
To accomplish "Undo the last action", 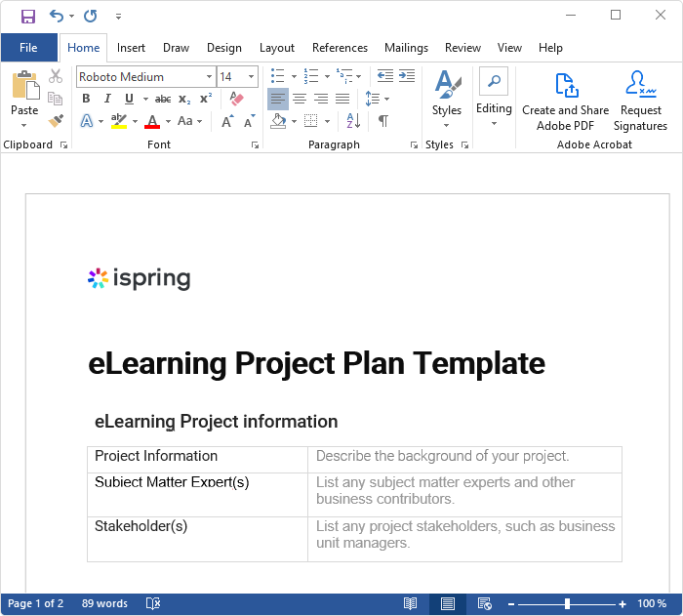I will (57, 17).
